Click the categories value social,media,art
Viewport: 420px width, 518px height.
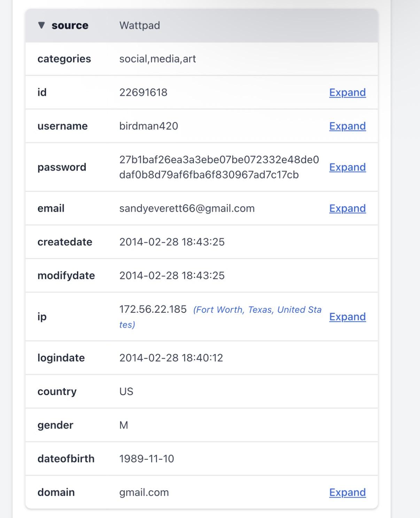pyautogui.click(x=157, y=59)
